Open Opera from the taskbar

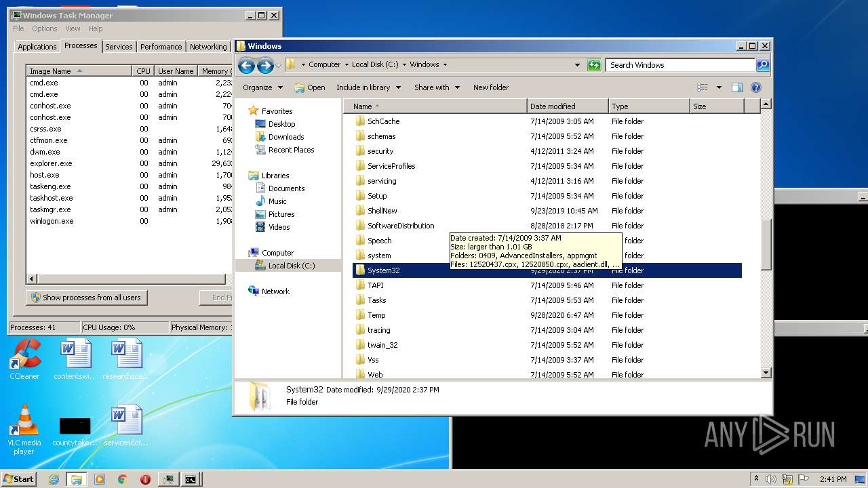coord(145,479)
